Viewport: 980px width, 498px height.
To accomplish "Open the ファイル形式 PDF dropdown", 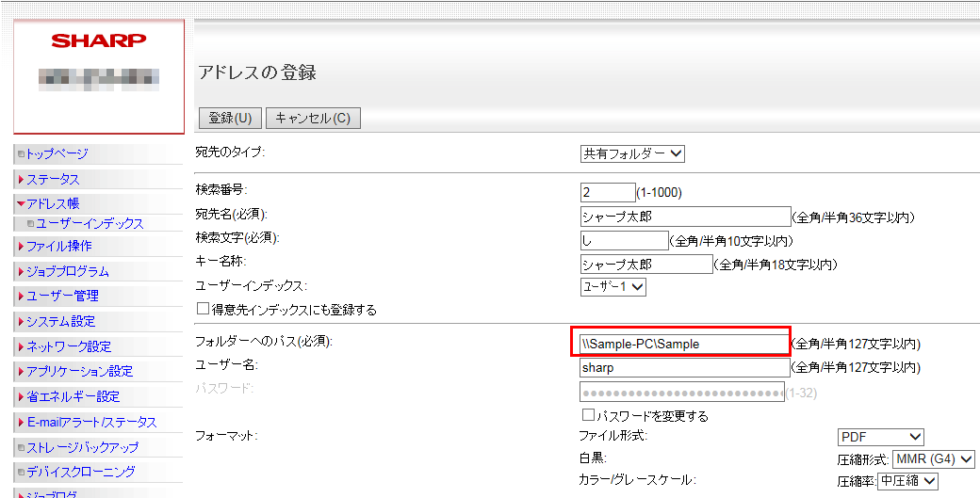I will [x=880, y=437].
